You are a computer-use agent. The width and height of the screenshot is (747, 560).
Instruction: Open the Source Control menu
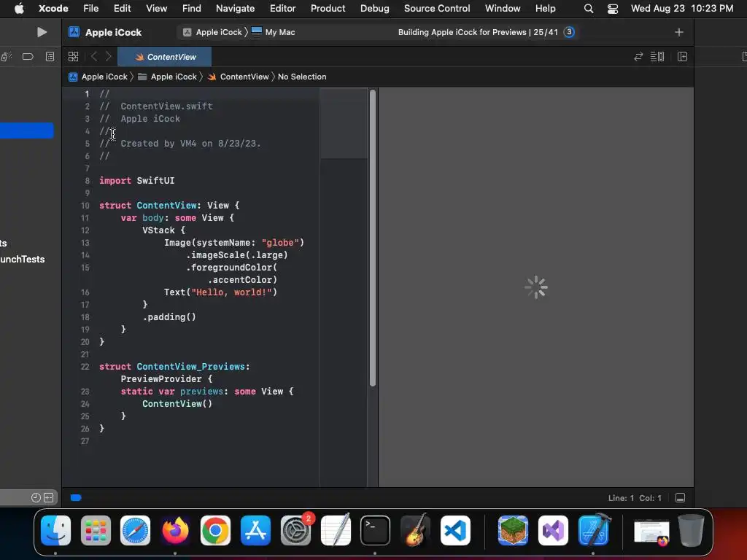pos(437,8)
